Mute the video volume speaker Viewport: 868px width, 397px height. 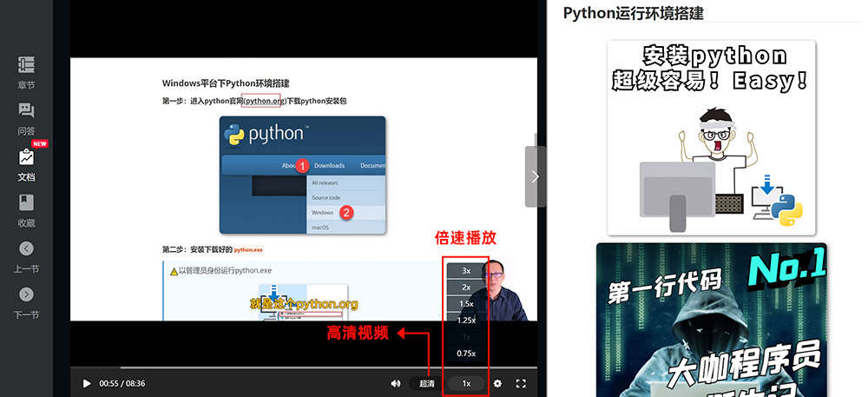(395, 383)
